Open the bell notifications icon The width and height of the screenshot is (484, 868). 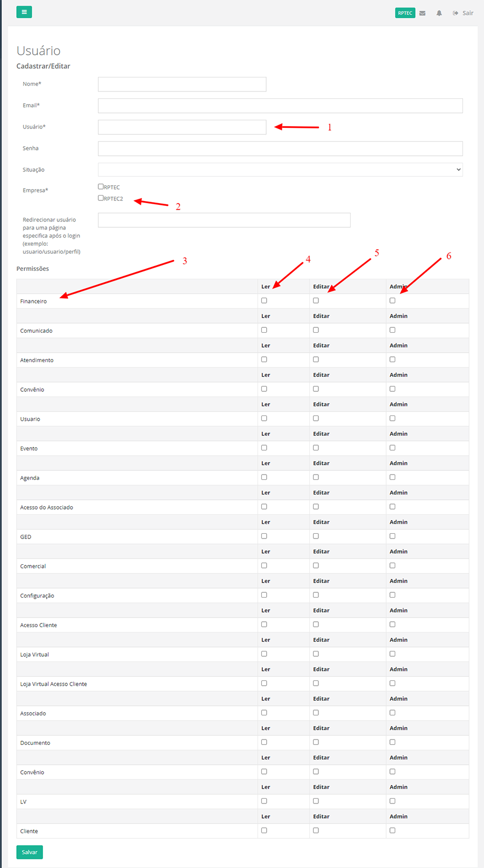[439, 13]
